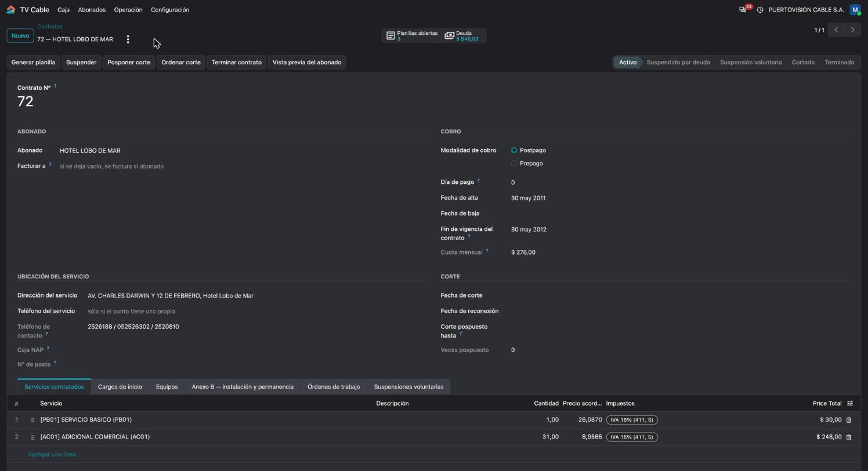This screenshot has height=471, width=868.
Task: Click the Terminar contrato button
Action: tap(237, 63)
